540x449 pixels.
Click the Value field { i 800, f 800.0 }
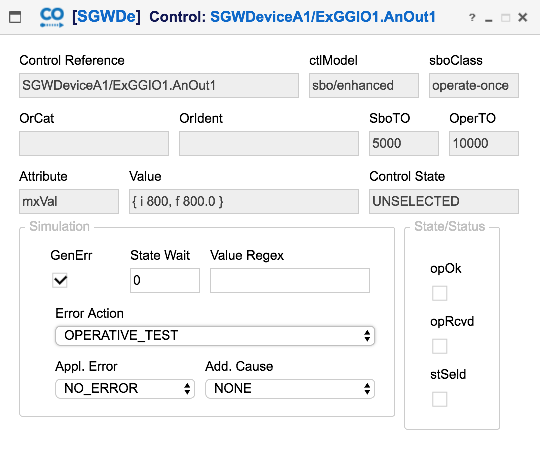click(244, 201)
